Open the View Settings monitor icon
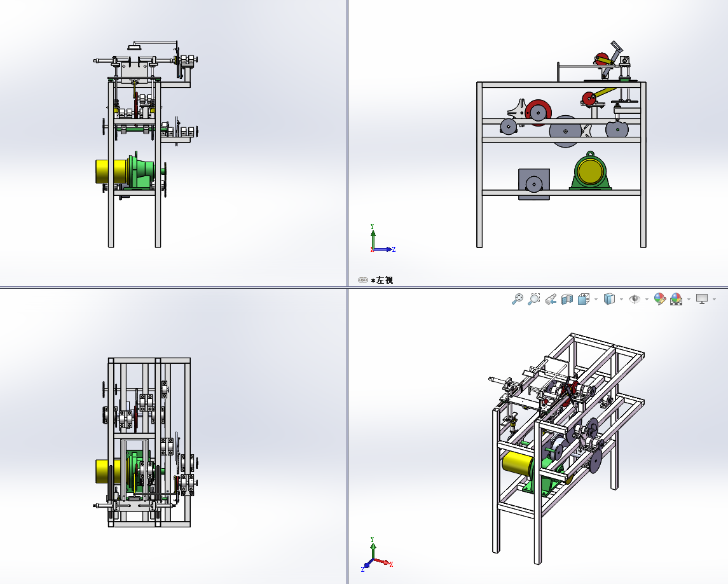This screenshot has width=728, height=584. pos(701,299)
